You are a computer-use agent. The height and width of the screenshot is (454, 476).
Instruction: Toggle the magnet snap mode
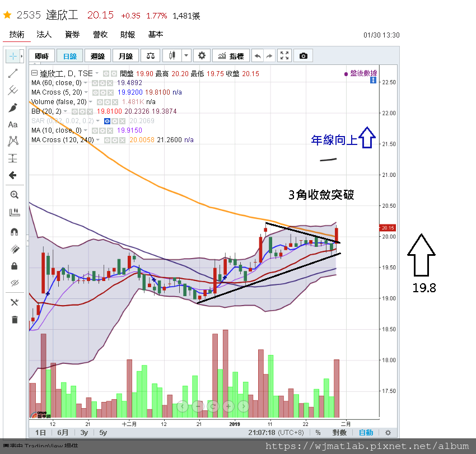14,232
